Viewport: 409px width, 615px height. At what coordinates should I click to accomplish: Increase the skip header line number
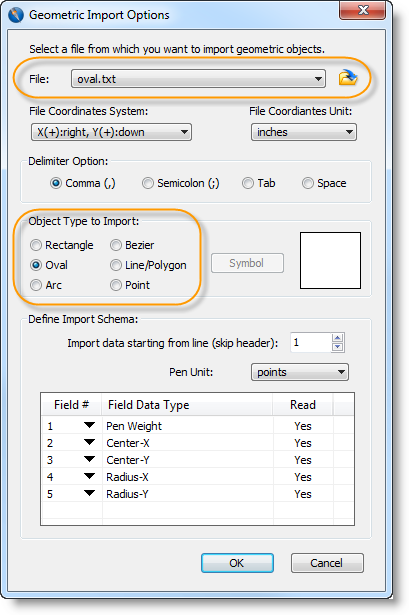pyautogui.click(x=337, y=338)
